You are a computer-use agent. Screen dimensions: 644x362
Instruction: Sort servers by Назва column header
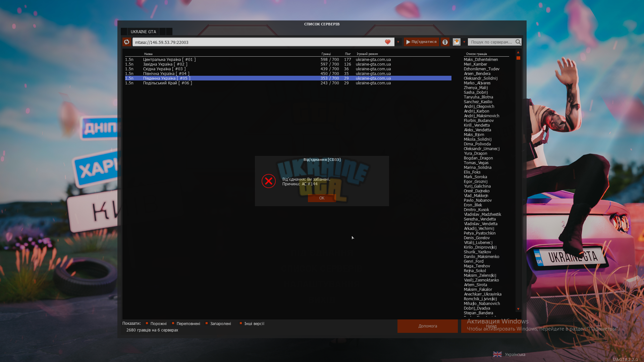click(x=148, y=54)
